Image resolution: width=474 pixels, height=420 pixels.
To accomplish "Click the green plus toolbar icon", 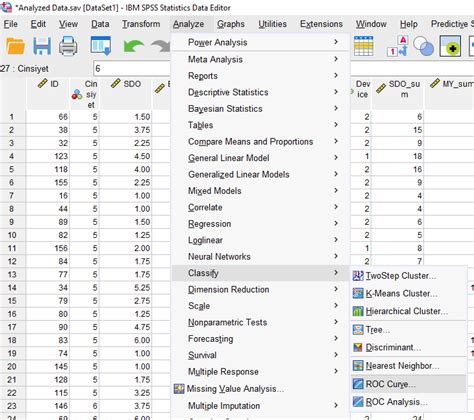I will pyautogui.click(x=450, y=46).
